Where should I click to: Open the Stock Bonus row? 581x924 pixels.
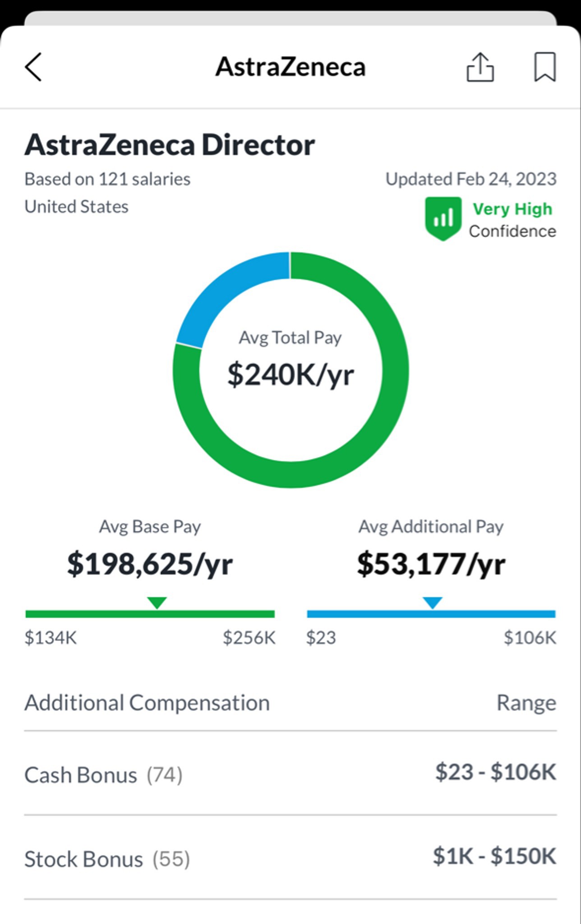[x=290, y=858]
